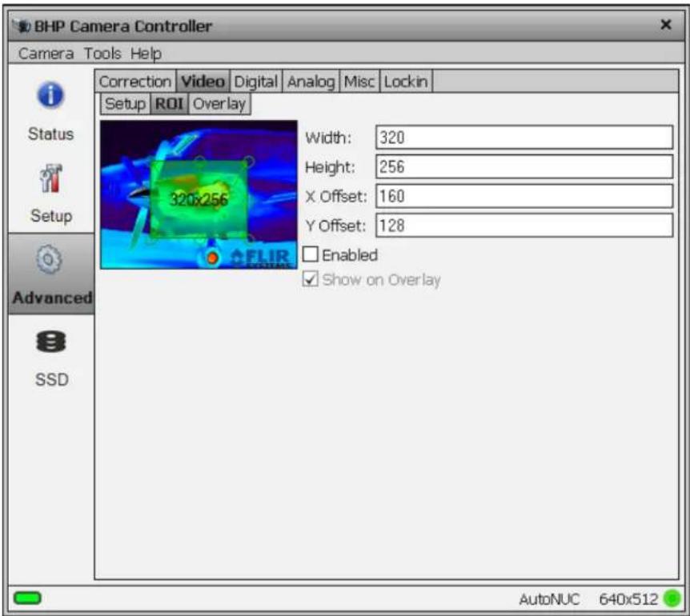
Task: Open the Tools menu
Action: coord(102,54)
